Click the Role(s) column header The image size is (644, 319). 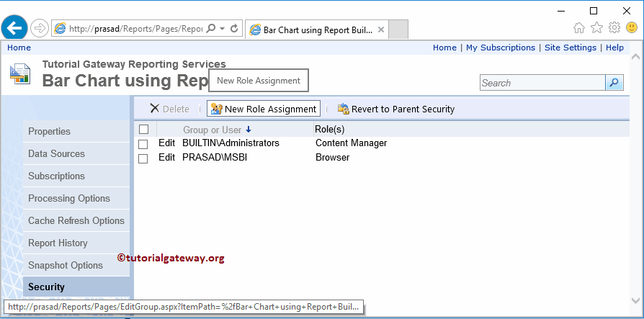[x=329, y=130]
